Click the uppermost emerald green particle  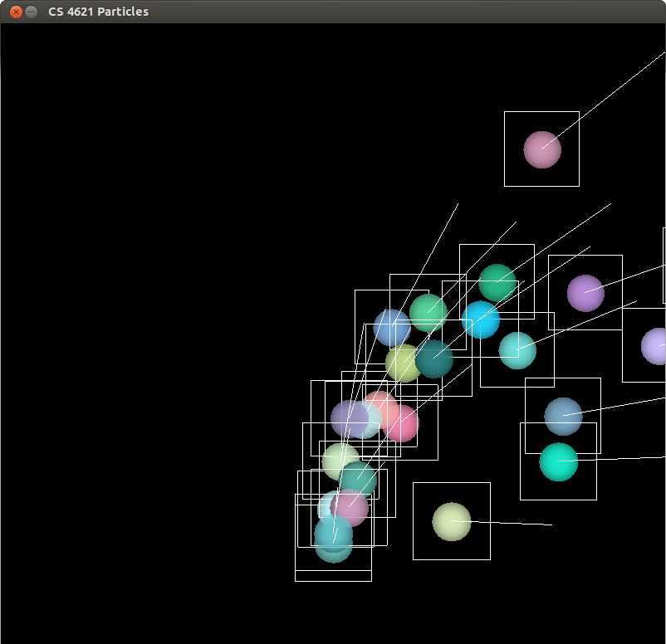tap(497, 282)
